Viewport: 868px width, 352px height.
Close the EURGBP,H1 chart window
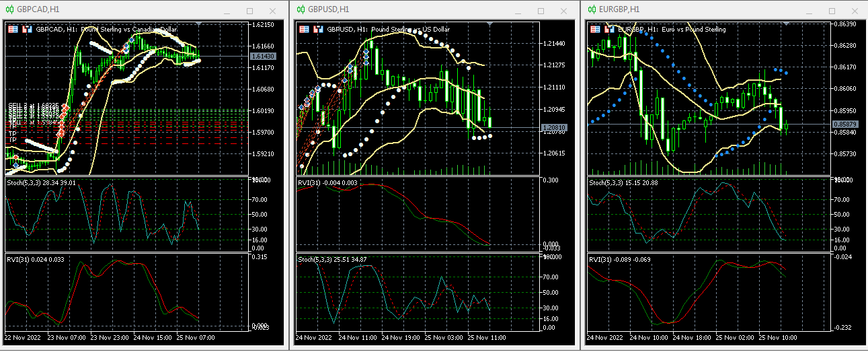[855, 11]
